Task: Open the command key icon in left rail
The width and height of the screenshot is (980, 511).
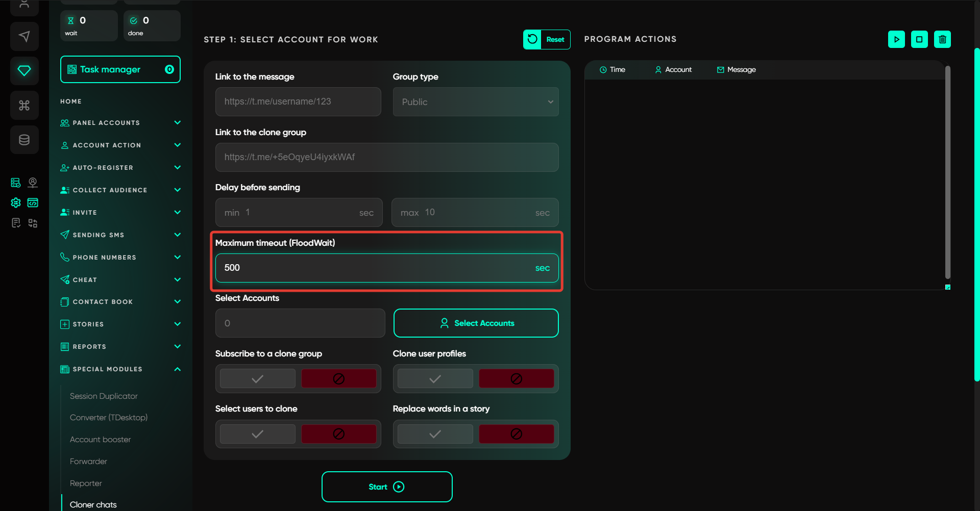Action: pos(24,105)
